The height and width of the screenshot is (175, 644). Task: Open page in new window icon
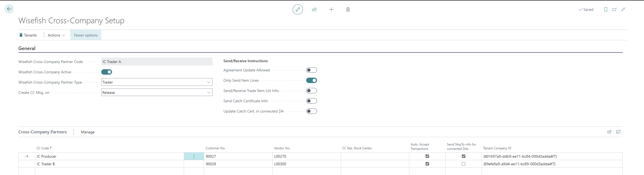click(614, 9)
